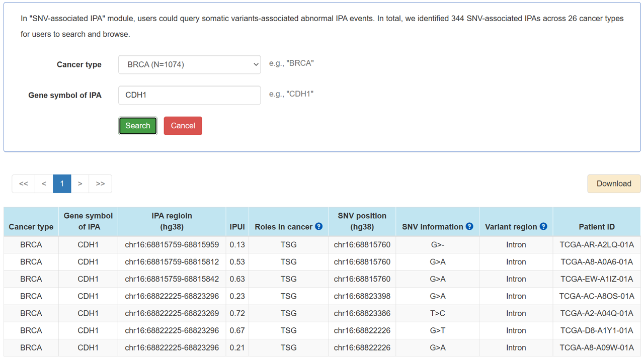Go to first page with << button
644x360 pixels.
click(x=24, y=184)
